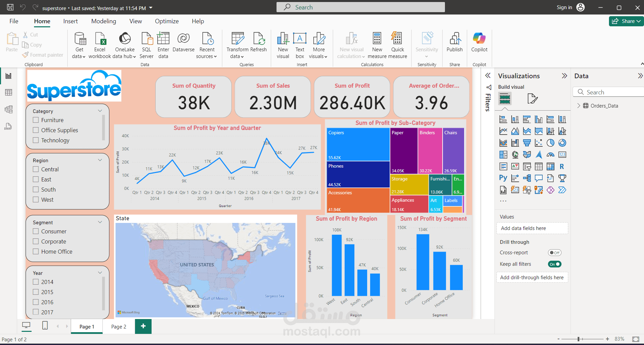This screenshot has height=345, width=644.
Task: Switch to Page 2 tab
Action: point(119,326)
